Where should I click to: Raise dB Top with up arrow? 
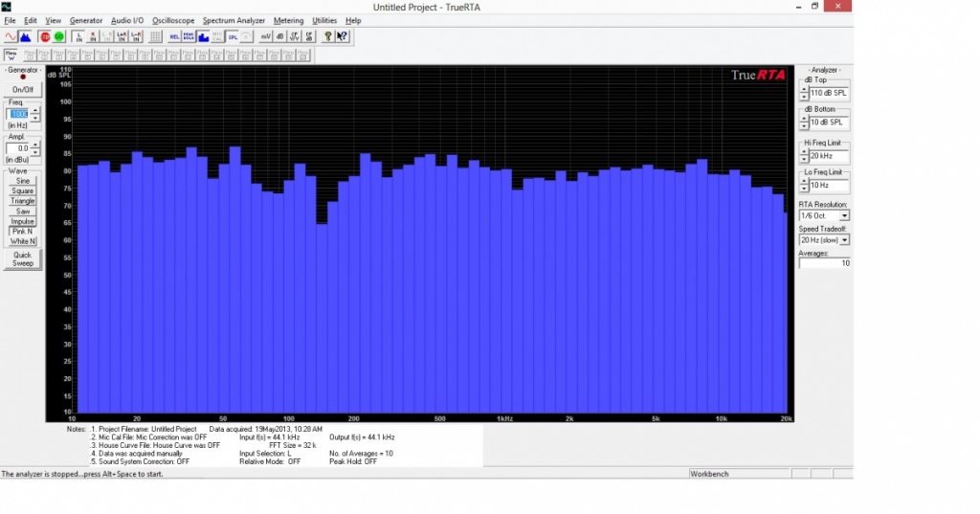click(804, 89)
